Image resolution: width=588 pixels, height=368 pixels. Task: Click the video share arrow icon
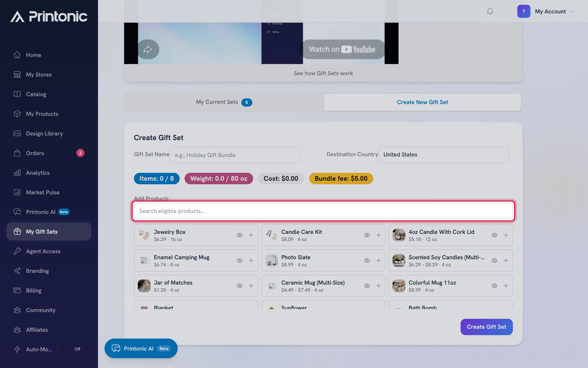coord(148,49)
